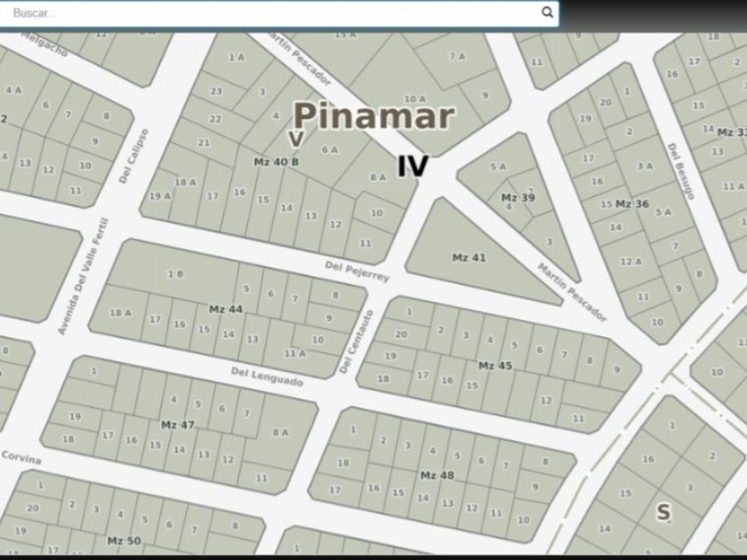747x560 pixels.
Task: Select the Mz 45 block label
Action: [x=495, y=365]
